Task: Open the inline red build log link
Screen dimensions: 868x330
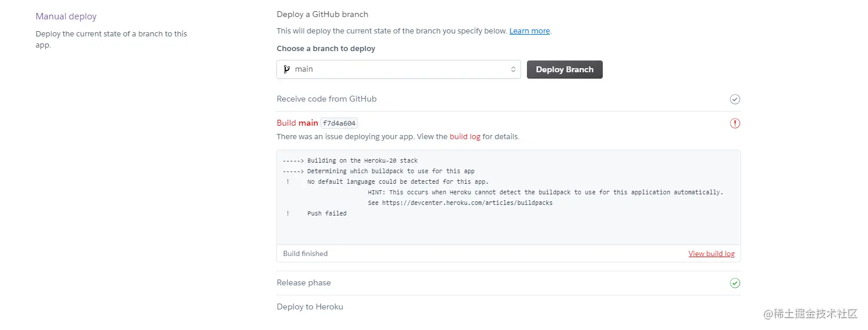Action: tap(465, 137)
